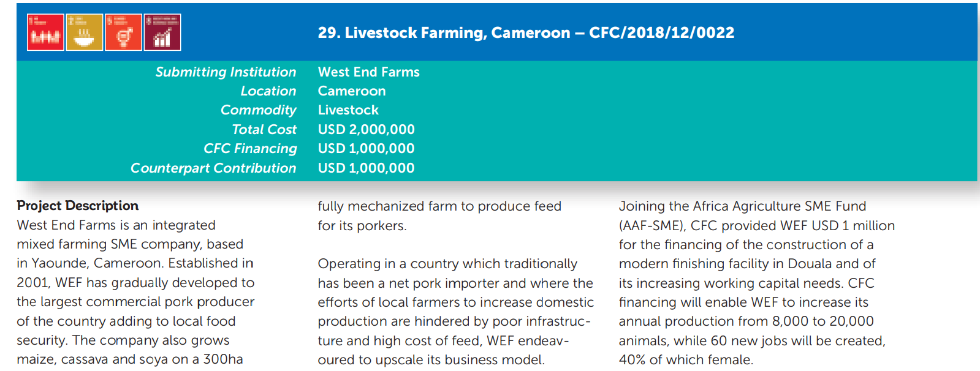
Task: Click the Total Cost label
Action: coord(264,129)
